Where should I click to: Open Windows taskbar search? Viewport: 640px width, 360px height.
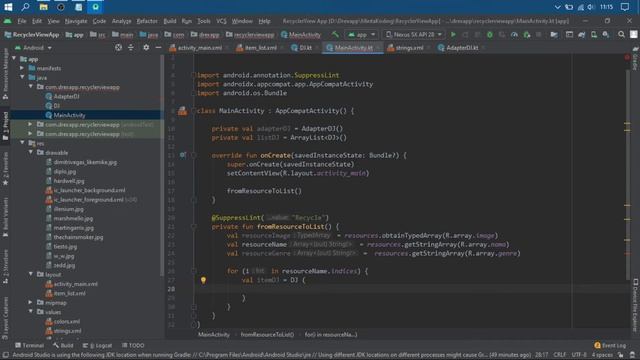pyautogui.click(x=26, y=7)
